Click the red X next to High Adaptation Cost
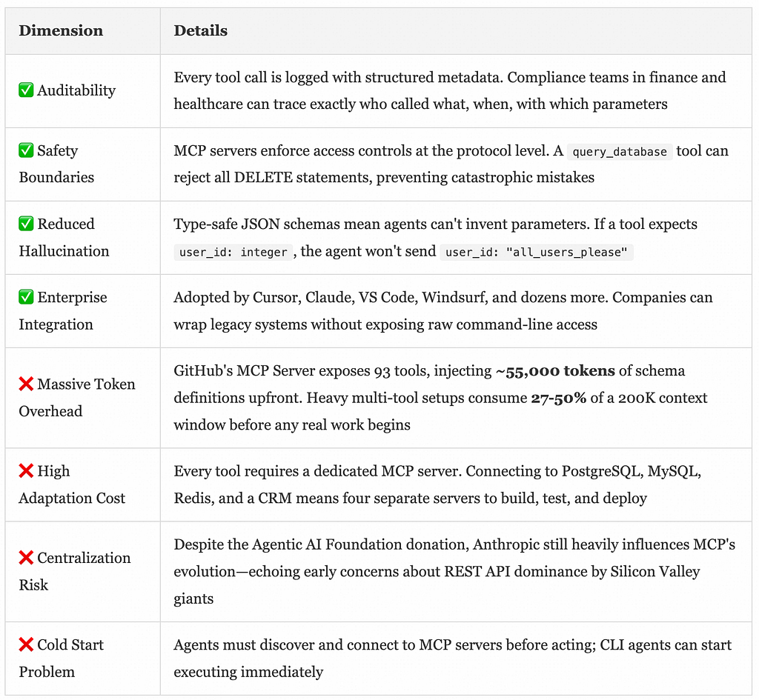This screenshot has height=700, width=759. pyautogui.click(x=26, y=470)
